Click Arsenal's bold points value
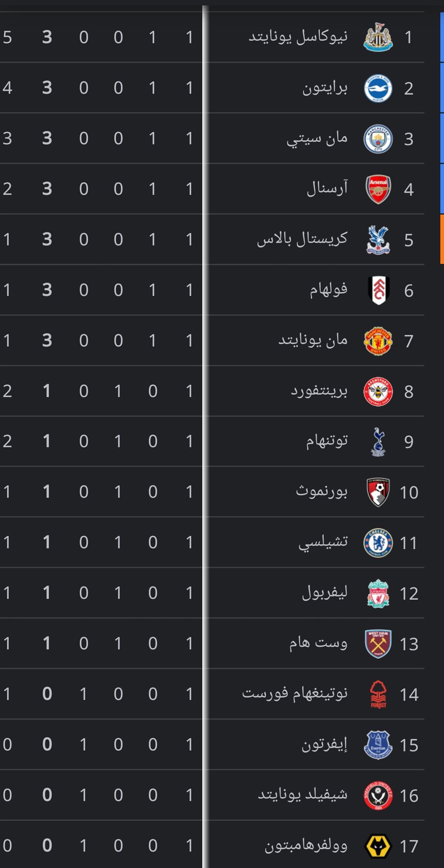 pyautogui.click(x=47, y=189)
